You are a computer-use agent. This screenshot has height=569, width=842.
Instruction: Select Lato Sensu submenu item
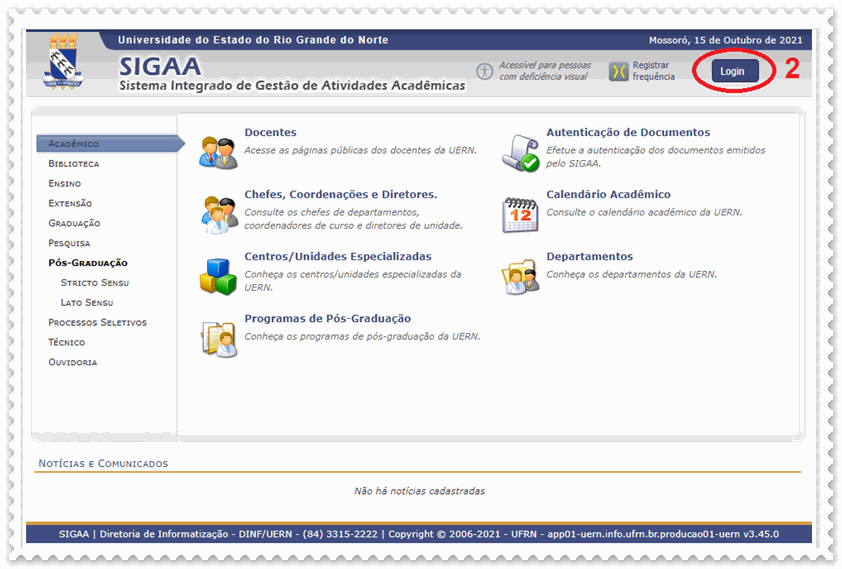coord(86,303)
